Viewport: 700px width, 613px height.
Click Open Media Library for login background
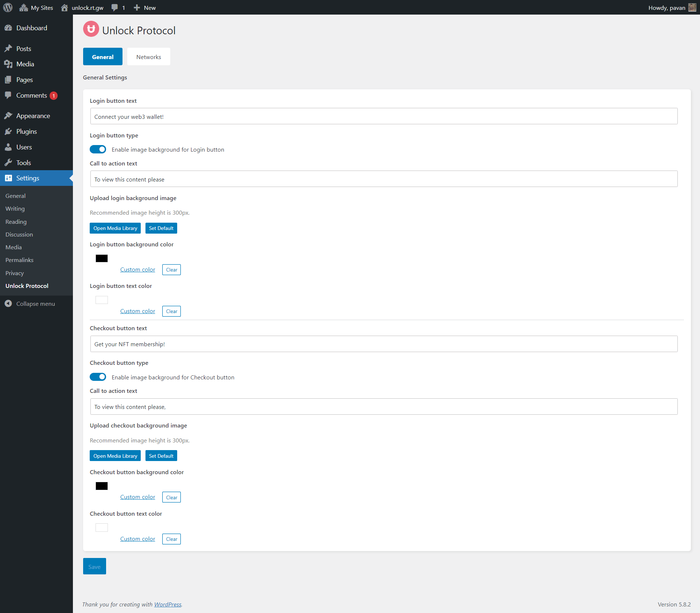pos(115,228)
